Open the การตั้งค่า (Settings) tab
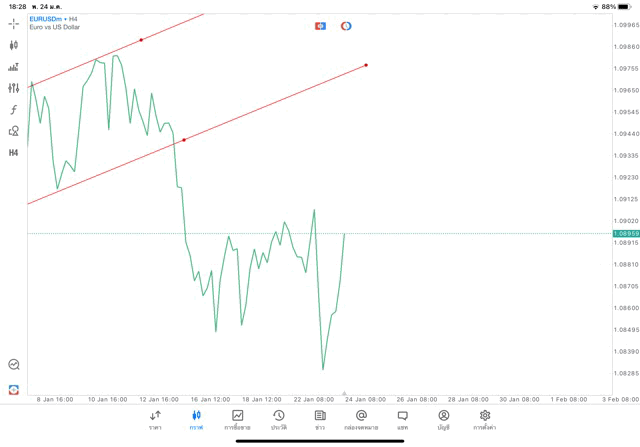The height and width of the screenshot is (447, 640). coord(485,419)
